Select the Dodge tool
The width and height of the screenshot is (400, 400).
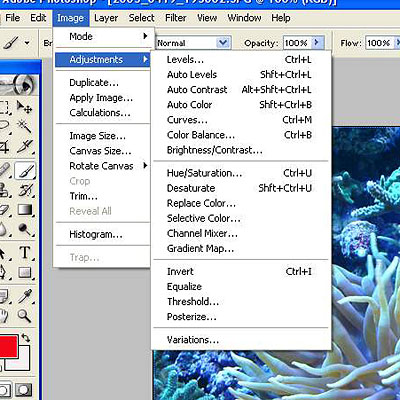[25, 229]
